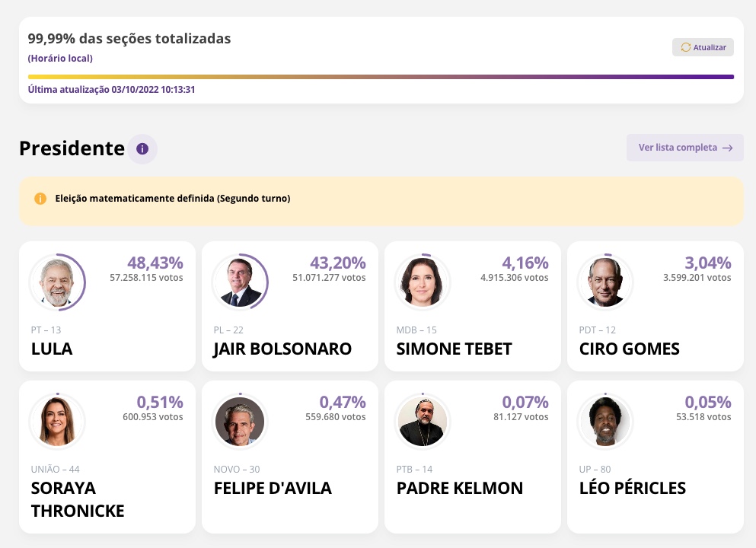Click Soraya Thronicke's candidate photo
This screenshot has width=756, height=548.
point(57,421)
